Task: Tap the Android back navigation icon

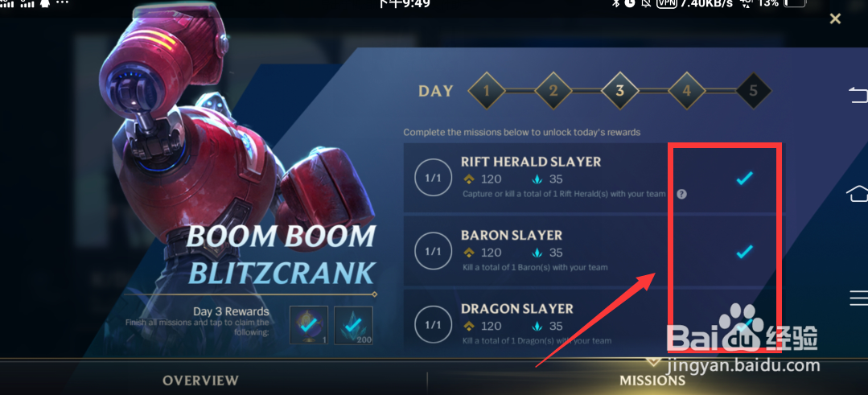Action: pyautogui.click(x=858, y=95)
